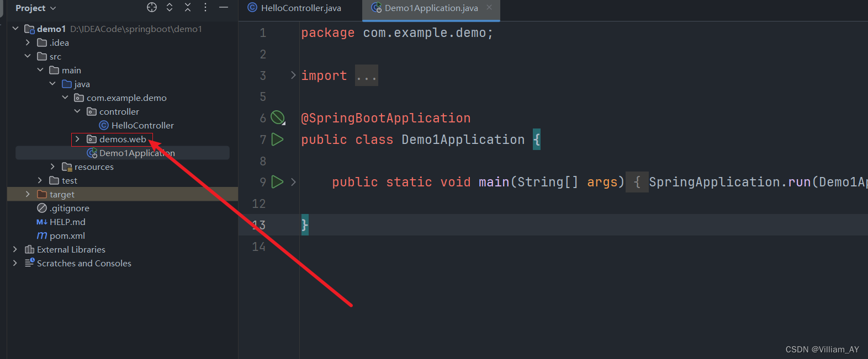Click the Run gutter arrow next to main method
The height and width of the screenshot is (359, 868).
[278, 182]
